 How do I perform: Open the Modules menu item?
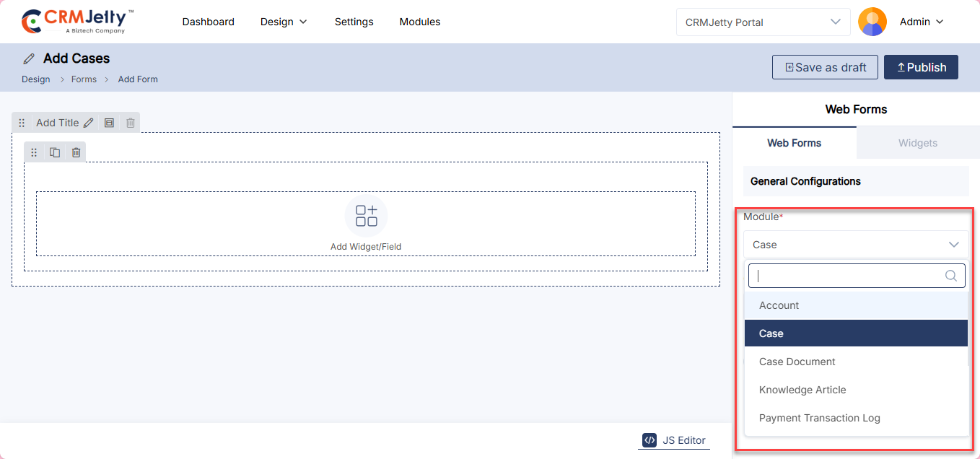click(x=419, y=22)
